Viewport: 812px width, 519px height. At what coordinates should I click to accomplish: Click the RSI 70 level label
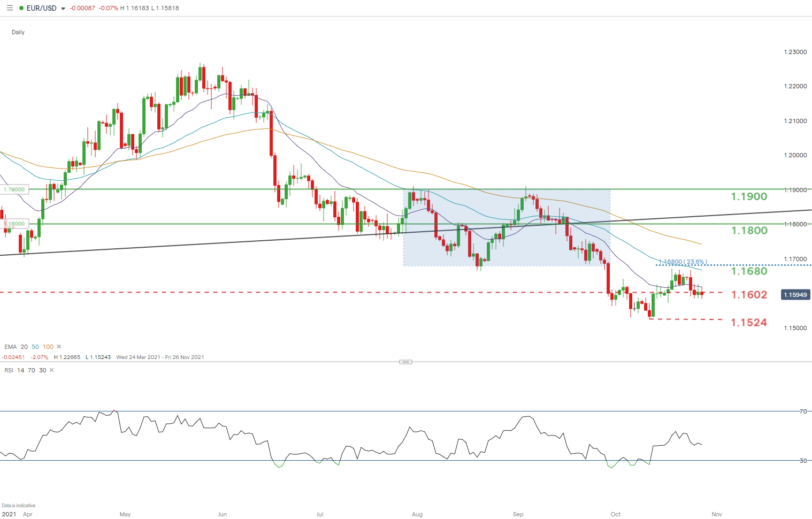pos(803,411)
